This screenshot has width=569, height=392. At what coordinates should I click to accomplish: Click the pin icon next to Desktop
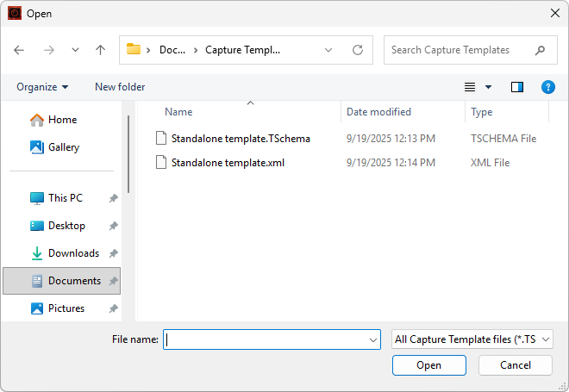pos(114,226)
